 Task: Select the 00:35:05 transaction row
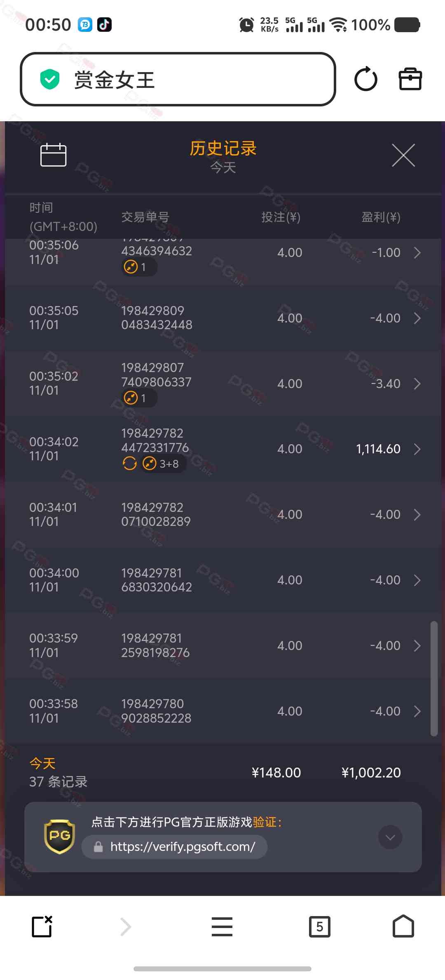[222, 318]
